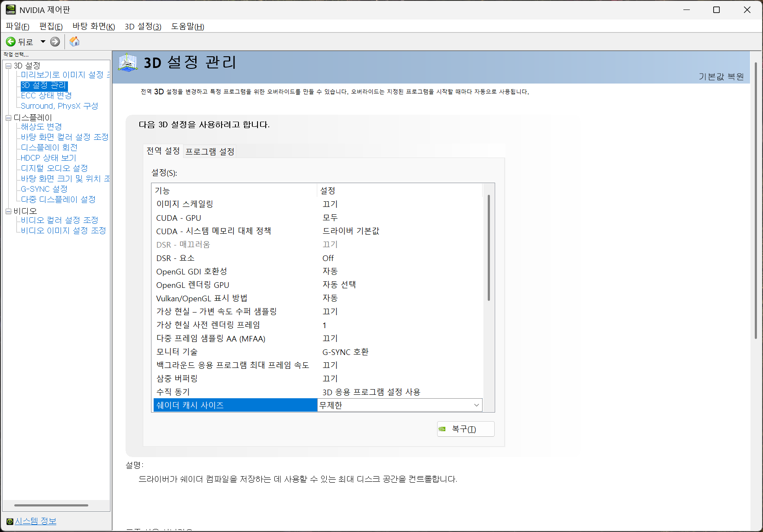
Task: Click the Home icon in toolbar
Action: 74,42
